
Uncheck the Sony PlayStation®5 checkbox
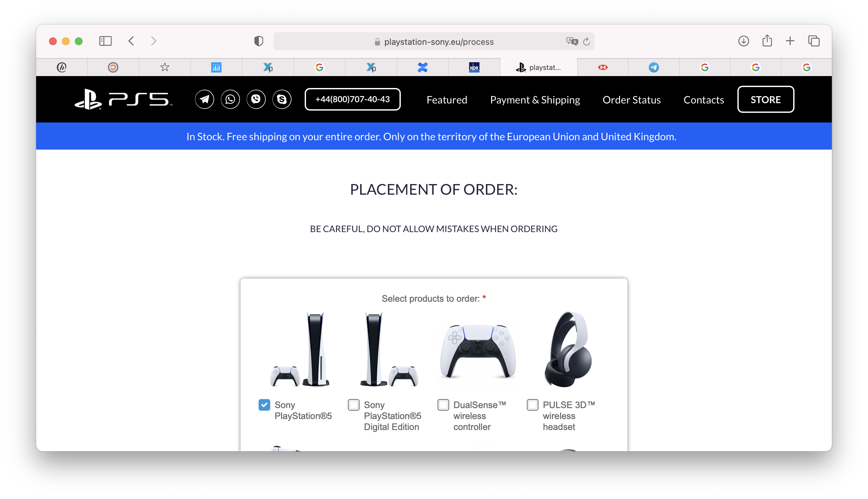click(x=264, y=405)
